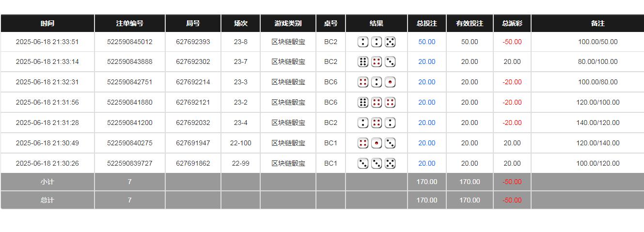
Task: Click the one-dot red die in round 23-3
Action: (390, 82)
